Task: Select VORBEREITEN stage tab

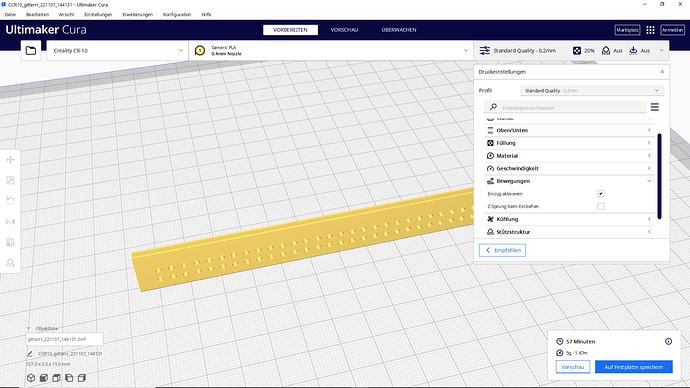Action: click(290, 30)
